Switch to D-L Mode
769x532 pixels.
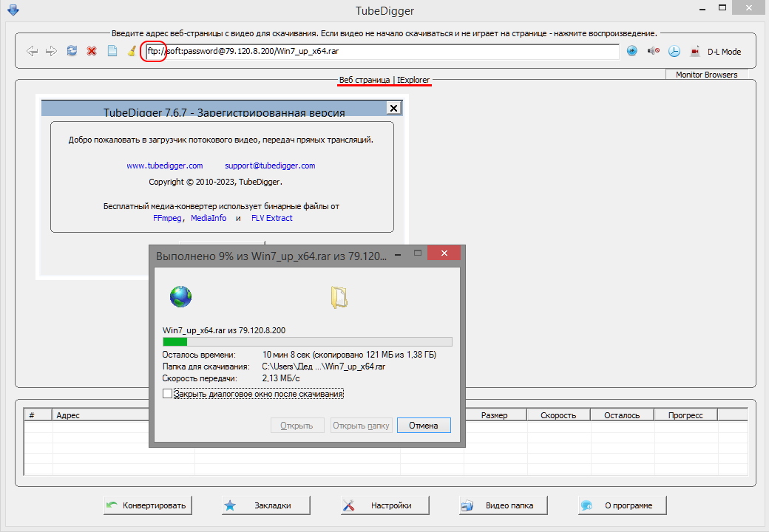click(x=724, y=52)
